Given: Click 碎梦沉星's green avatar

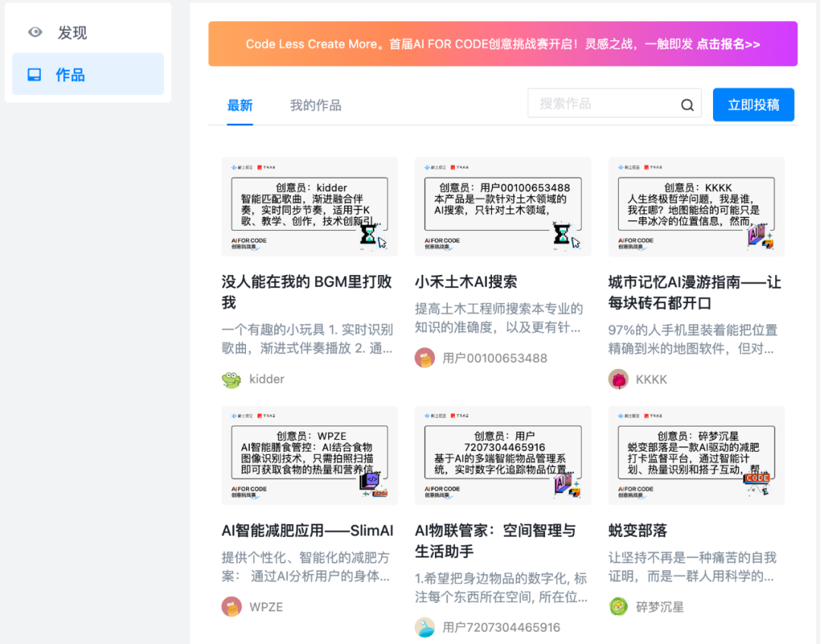Looking at the screenshot, I should click(x=618, y=607).
